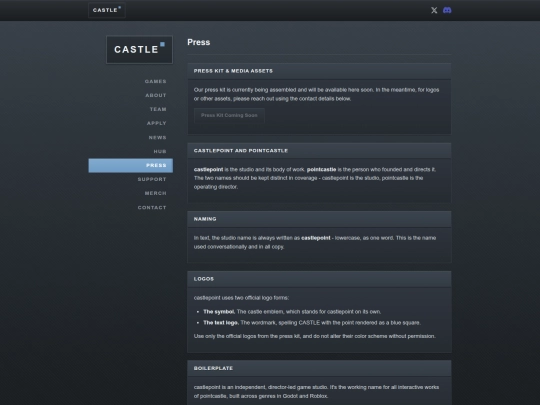Screen dimensions: 540x405
Task: Click the Press page heading
Action: click(199, 42)
